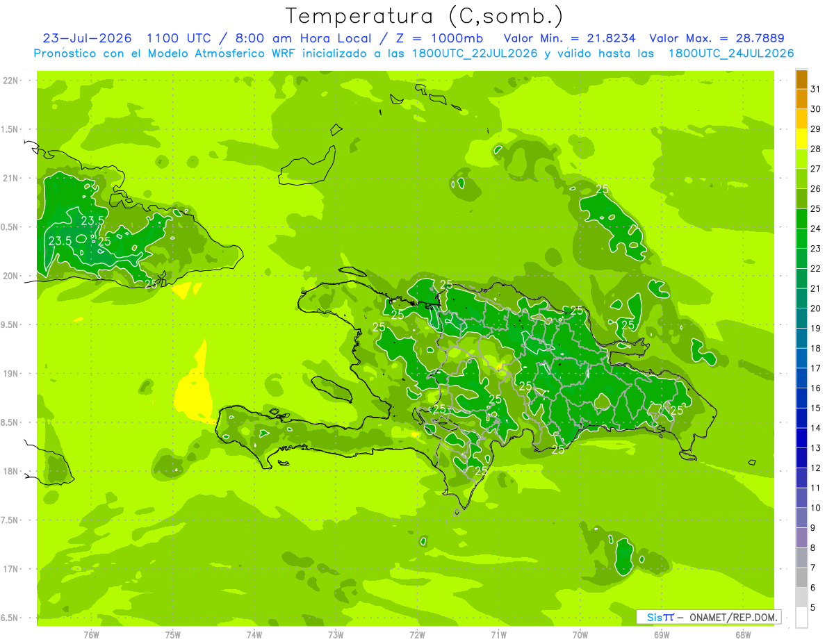The height and width of the screenshot is (644, 834).
Task: Click the "76W" longitude label
Action: [91, 634]
